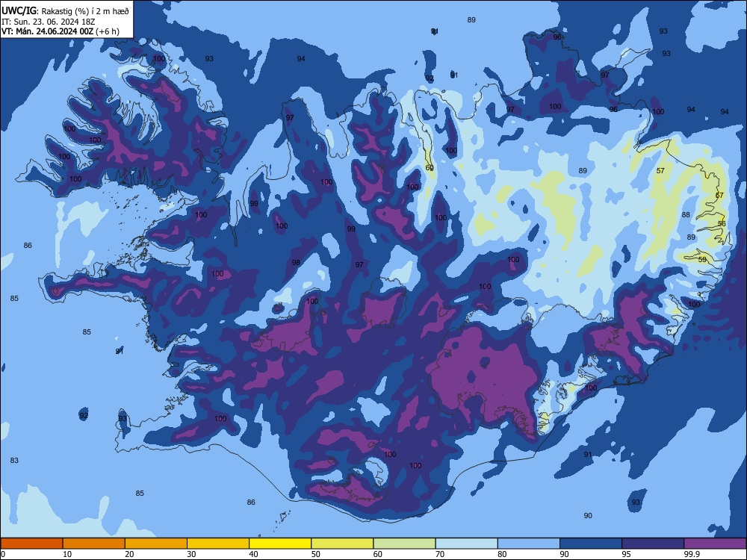747x560 pixels.
Task: Click the '88' humidity value on the map
Action: tap(686, 215)
